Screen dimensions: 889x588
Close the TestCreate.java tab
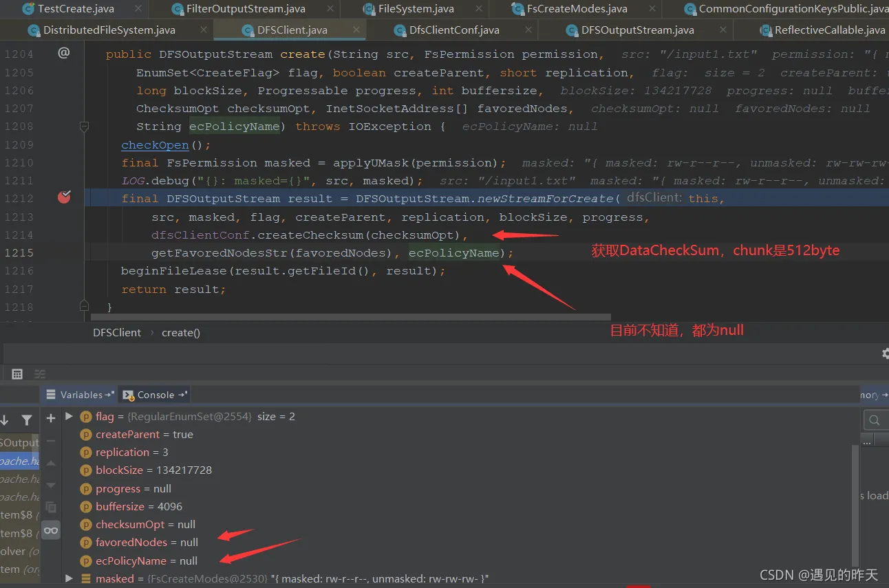138,9
